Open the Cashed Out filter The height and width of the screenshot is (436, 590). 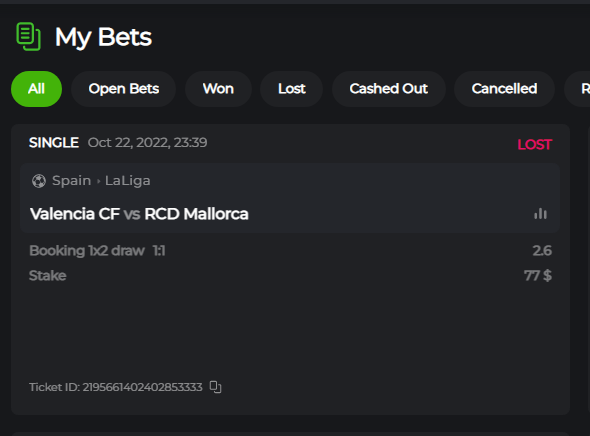[389, 89]
